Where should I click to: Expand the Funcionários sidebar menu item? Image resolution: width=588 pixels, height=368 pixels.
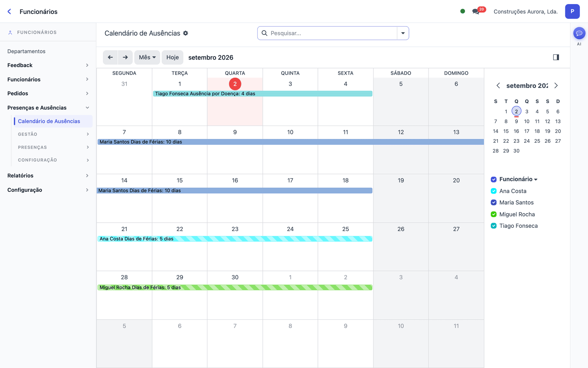48,79
